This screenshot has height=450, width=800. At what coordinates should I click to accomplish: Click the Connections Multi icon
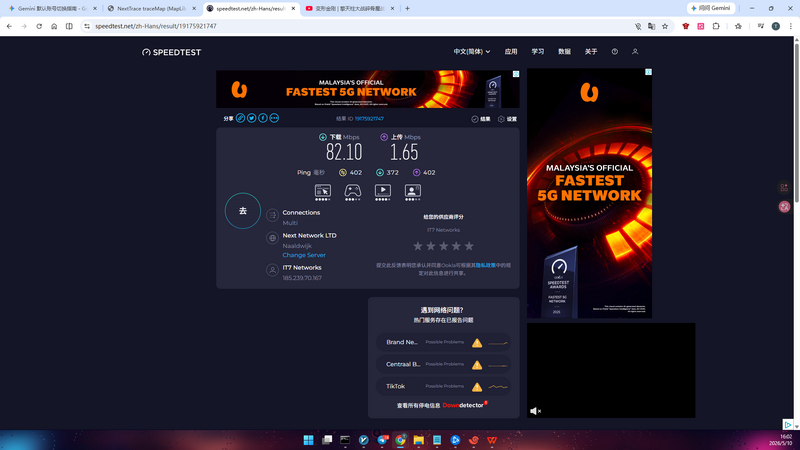pyautogui.click(x=272, y=215)
